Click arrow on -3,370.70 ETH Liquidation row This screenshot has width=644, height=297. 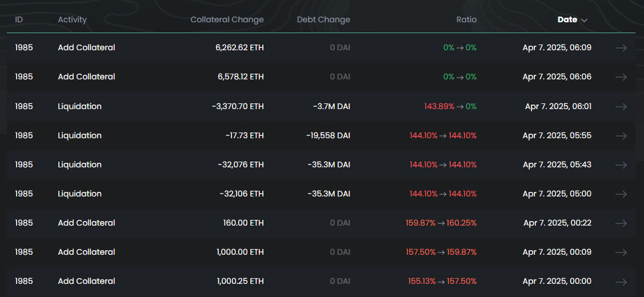[621, 106]
